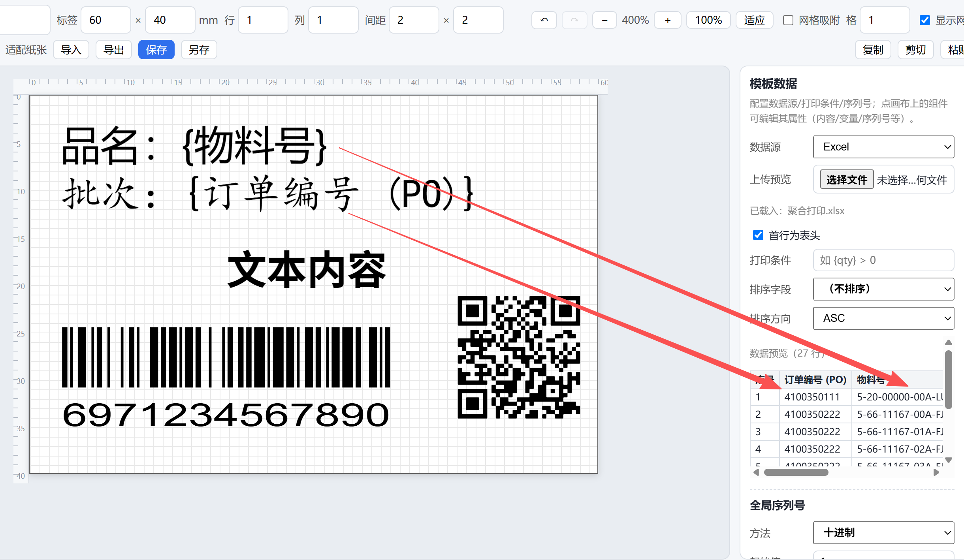
Task: Click the label height field showing 40
Action: (x=170, y=20)
